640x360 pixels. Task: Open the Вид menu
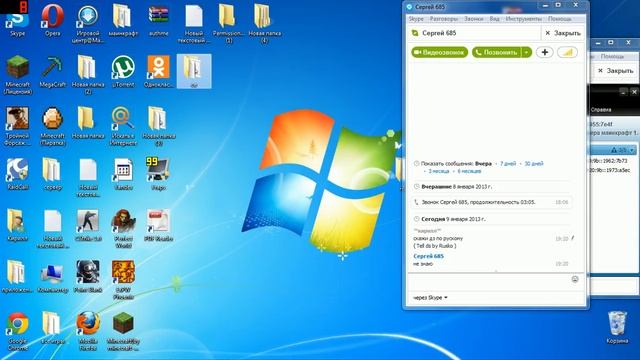click(x=494, y=19)
